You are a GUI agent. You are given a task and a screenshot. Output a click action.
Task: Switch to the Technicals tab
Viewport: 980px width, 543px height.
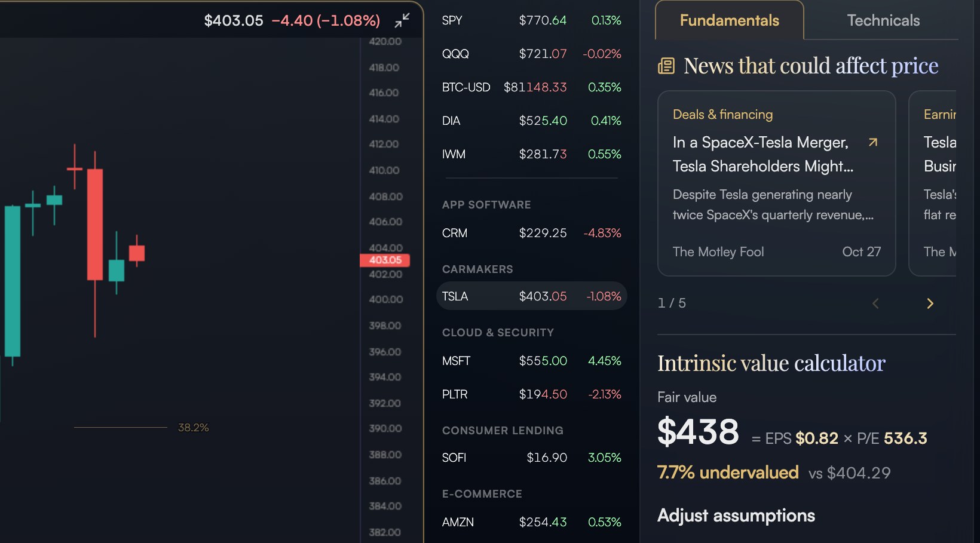coord(883,20)
